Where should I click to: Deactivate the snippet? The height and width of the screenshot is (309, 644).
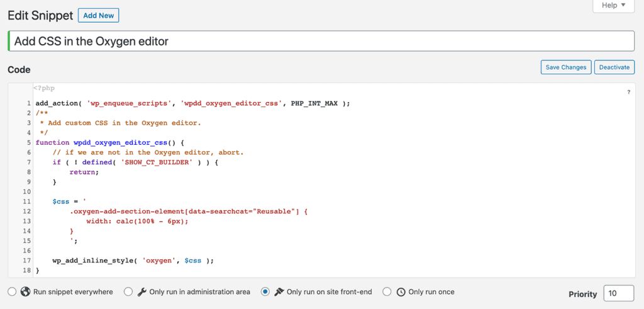[x=614, y=67]
